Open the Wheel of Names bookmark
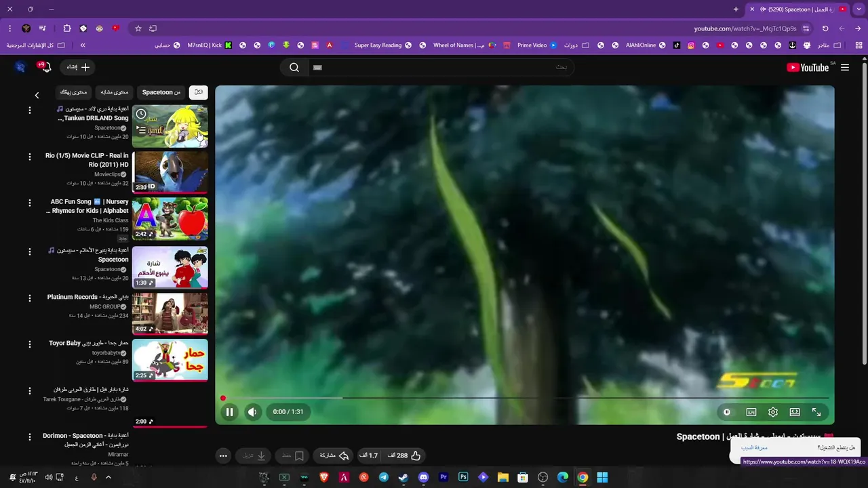This screenshot has width=868, height=488. click(465, 45)
